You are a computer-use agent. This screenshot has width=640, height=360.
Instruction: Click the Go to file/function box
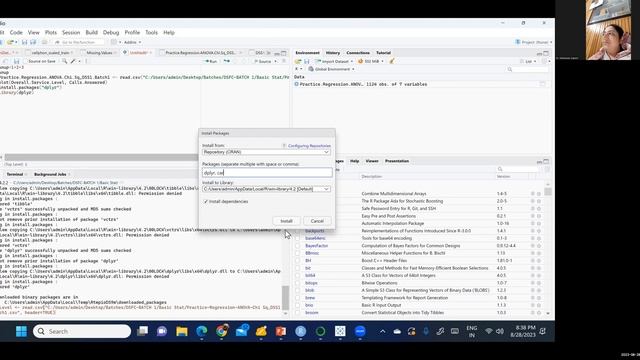point(78,42)
